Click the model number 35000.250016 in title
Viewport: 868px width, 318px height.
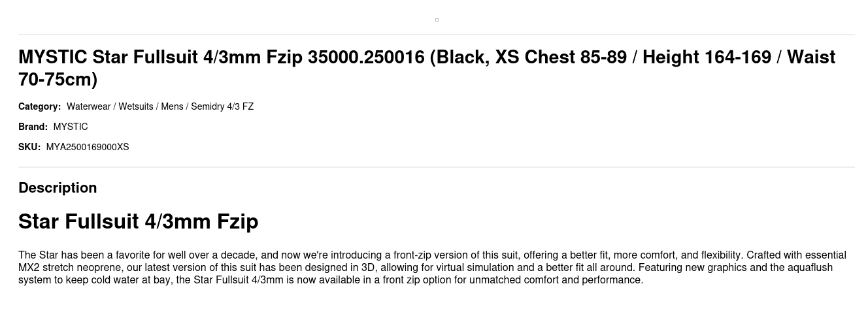366,57
